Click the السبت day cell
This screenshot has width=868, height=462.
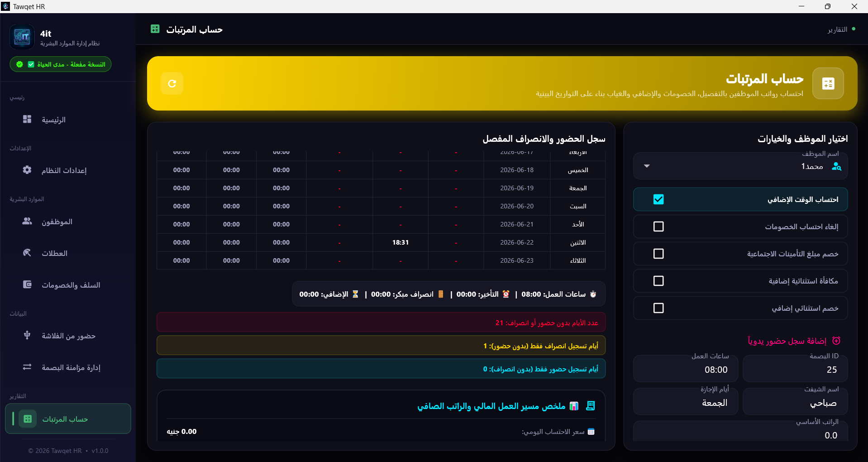578,206
